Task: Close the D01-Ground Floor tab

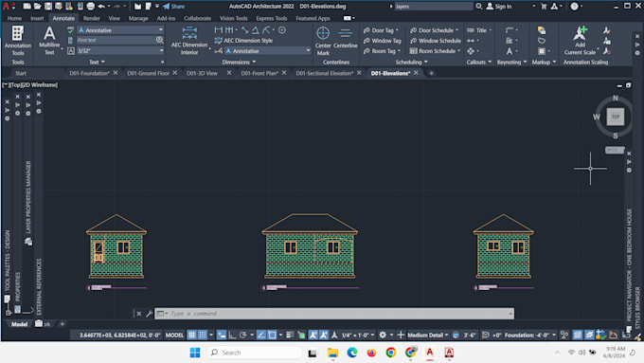Action: 175,73
